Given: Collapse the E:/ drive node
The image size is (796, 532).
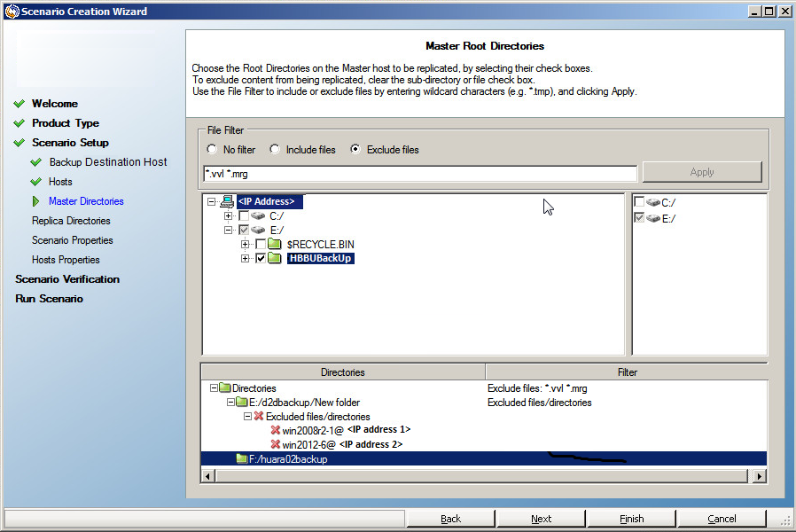Looking at the screenshot, I should [229, 230].
